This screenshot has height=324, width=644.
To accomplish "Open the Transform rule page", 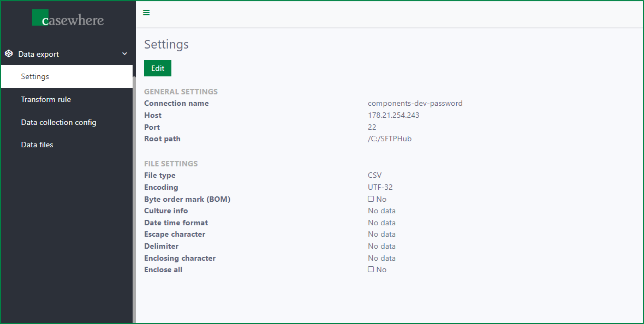I will click(x=46, y=99).
